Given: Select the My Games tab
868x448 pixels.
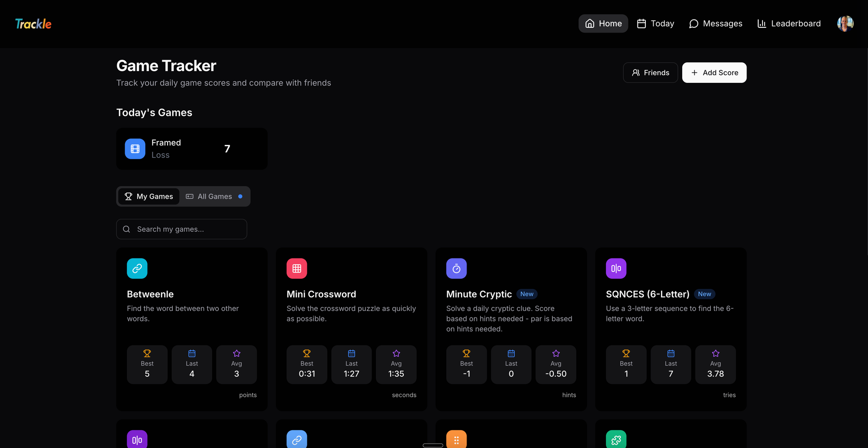Looking at the screenshot, I should [x=149, y=196].
